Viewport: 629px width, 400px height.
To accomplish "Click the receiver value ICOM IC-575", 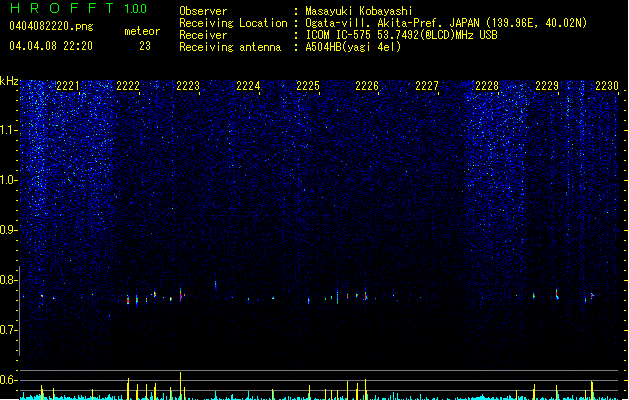I will [x=402, y=35].
